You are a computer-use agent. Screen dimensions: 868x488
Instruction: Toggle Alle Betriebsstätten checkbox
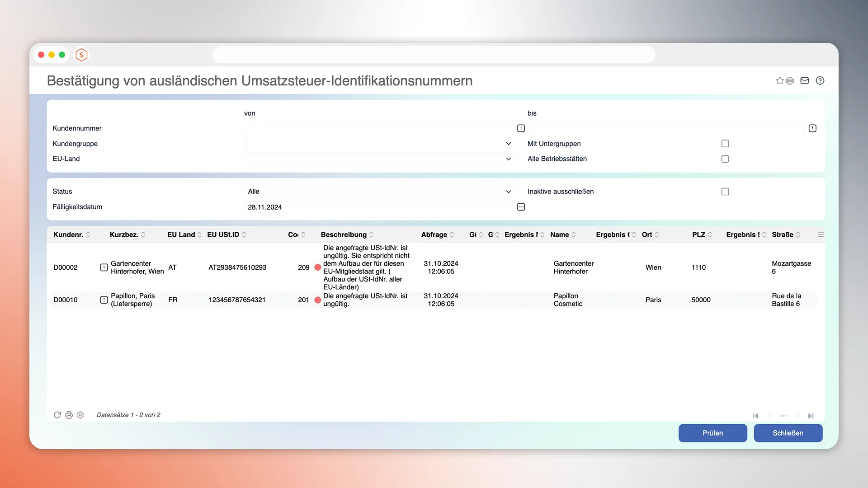[x=725, y=159]
